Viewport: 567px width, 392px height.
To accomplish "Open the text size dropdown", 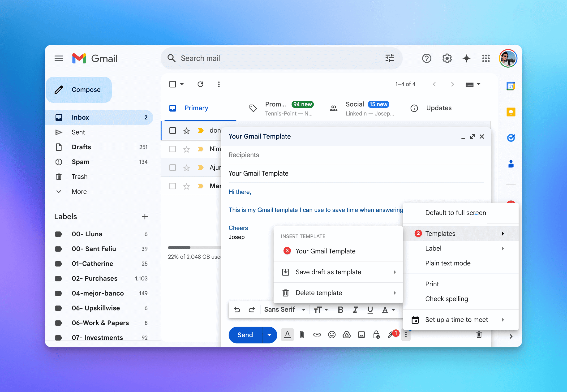I will click(x=321, y=310).
